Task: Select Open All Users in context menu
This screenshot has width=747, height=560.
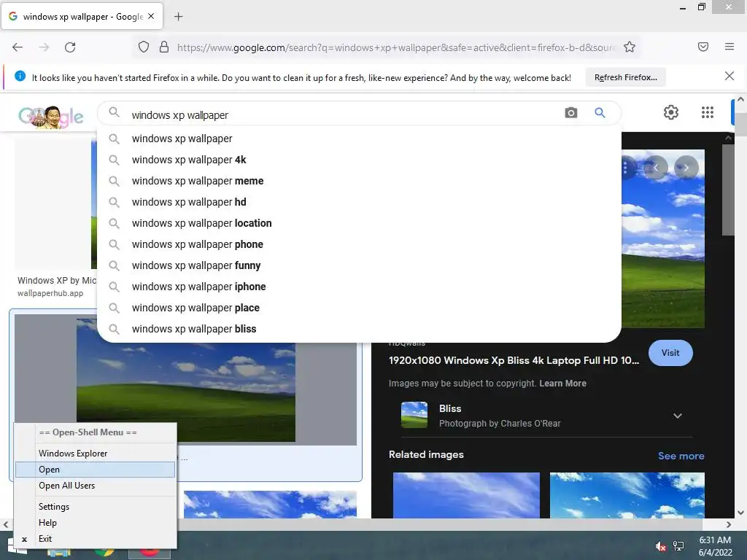Action: click(96, 486)
